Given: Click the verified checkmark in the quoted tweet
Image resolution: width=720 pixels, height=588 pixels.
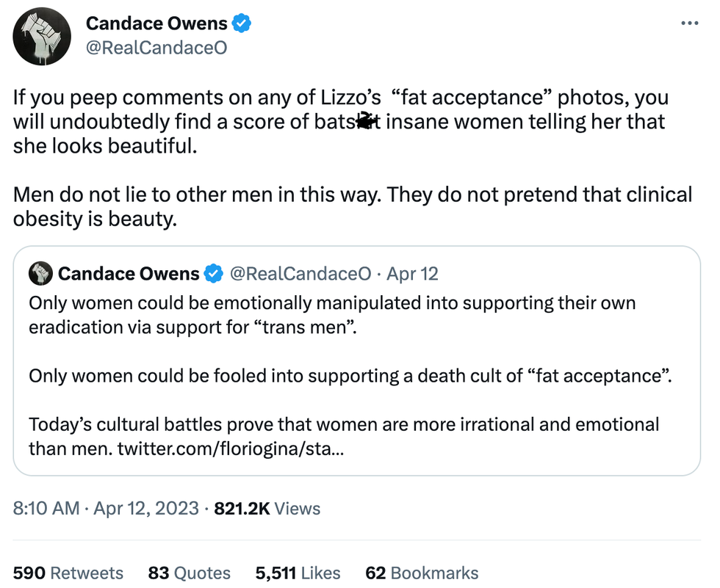Looking at the screenshot, I should (x=213, y=273).
